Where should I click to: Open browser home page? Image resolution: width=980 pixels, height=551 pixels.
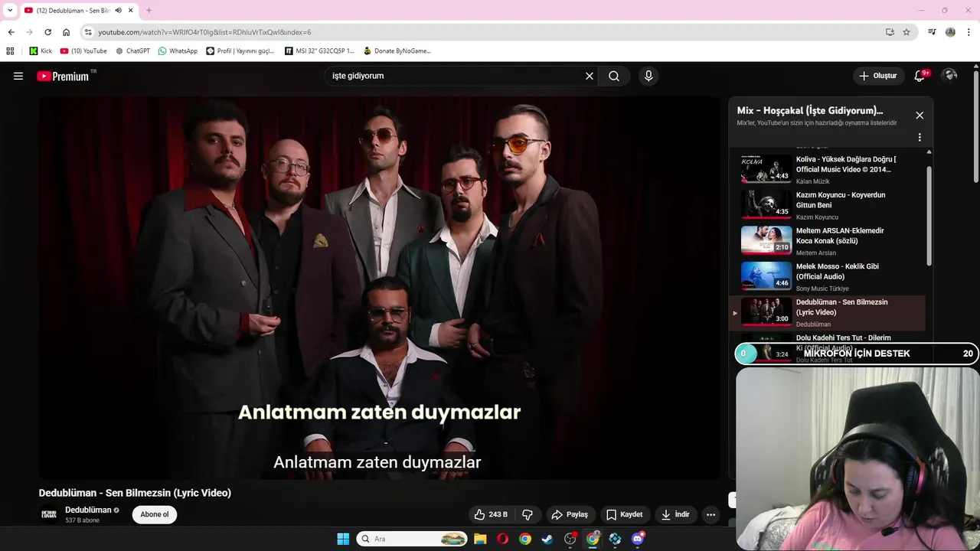(x=67, y=32)
